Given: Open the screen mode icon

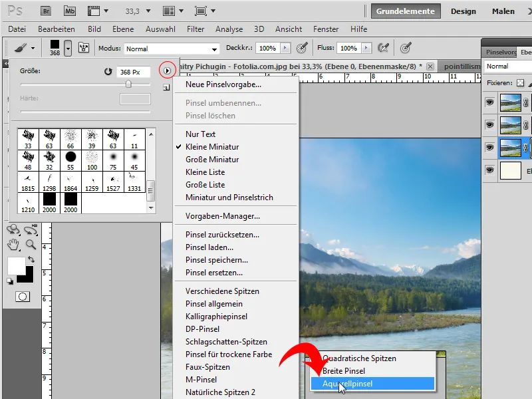Looking at the screenshot, I should 201,11.
